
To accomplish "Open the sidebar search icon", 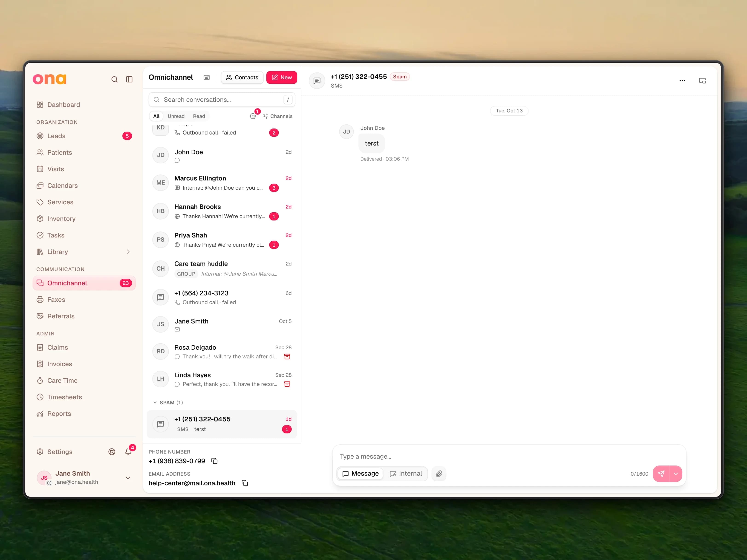I will tap(115, 79).
